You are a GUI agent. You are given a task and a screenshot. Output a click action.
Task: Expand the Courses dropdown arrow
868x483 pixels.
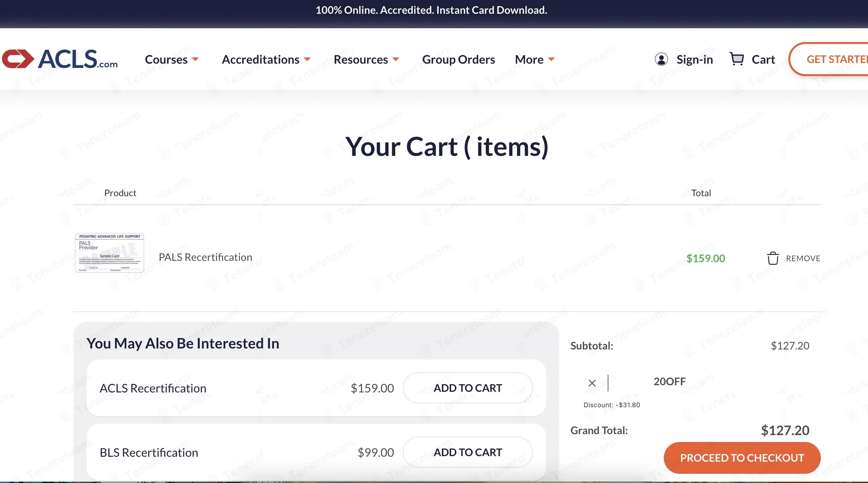coord(195,59)
